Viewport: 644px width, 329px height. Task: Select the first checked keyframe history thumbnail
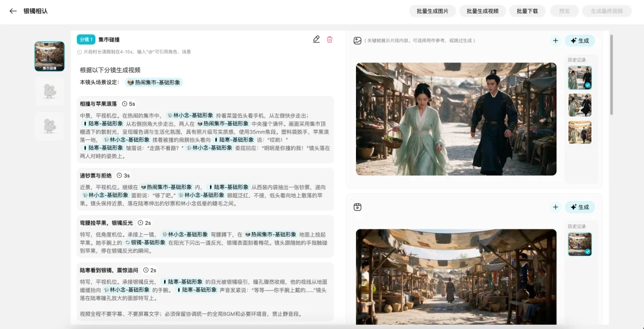click(x=580, y=77)
